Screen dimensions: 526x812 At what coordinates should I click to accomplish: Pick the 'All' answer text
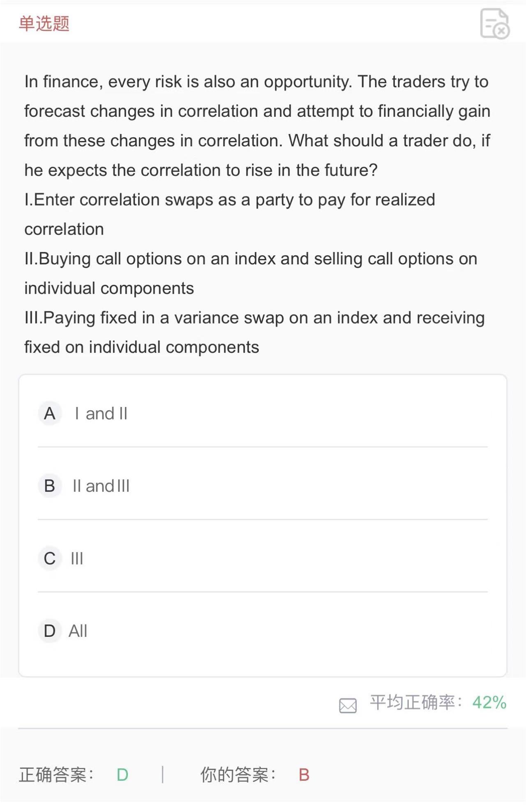78,631
